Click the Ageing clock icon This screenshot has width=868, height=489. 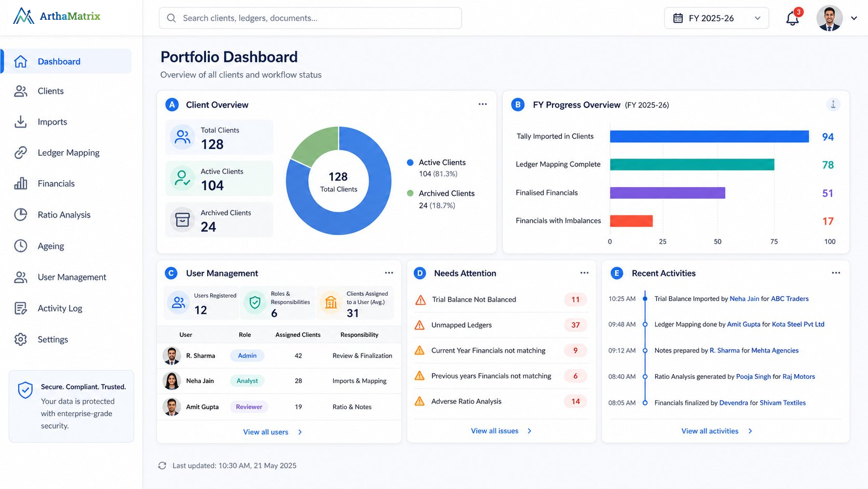coord(21,246)
